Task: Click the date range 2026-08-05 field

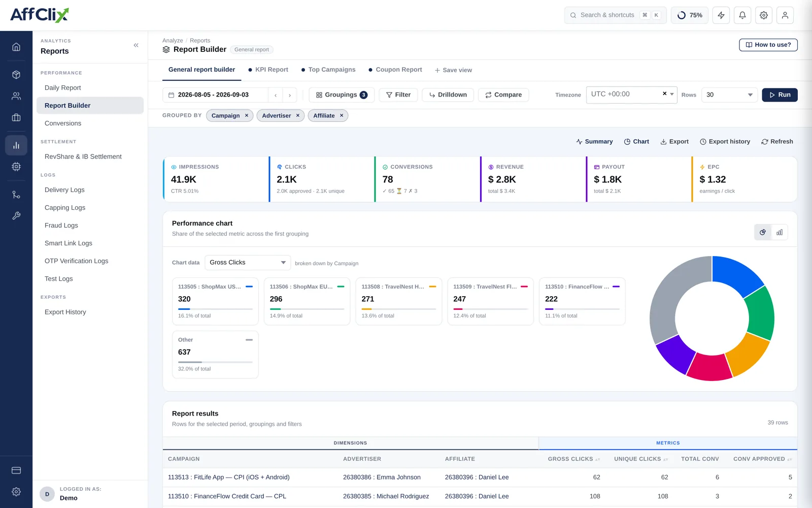Action: [x=216, y=95]
